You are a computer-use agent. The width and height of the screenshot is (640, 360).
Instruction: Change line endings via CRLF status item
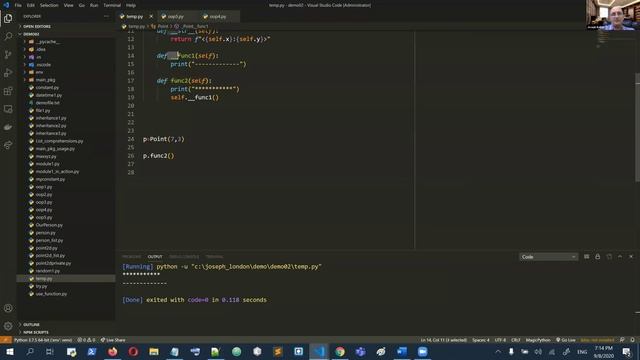pyautogui.click(x=516, y=340)
